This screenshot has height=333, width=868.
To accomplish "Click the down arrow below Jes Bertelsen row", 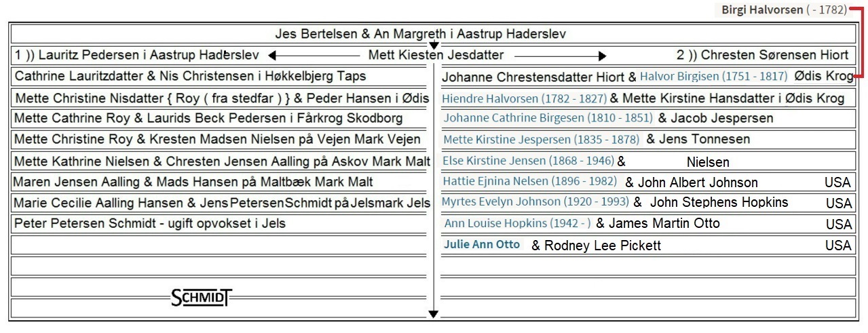I will (x=434, y=45).
